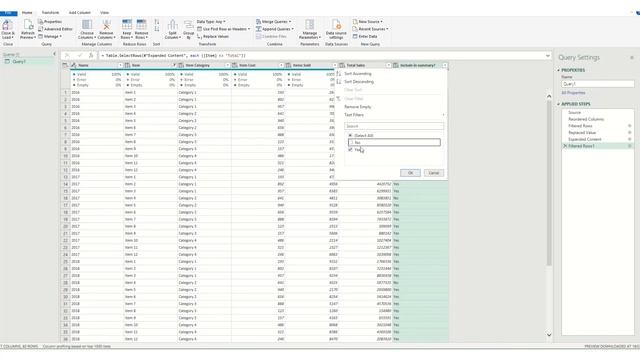Viewport: 640px width, 360px height.
Task: Select Query1 in the Queries pane
Action: click(19, 62)
